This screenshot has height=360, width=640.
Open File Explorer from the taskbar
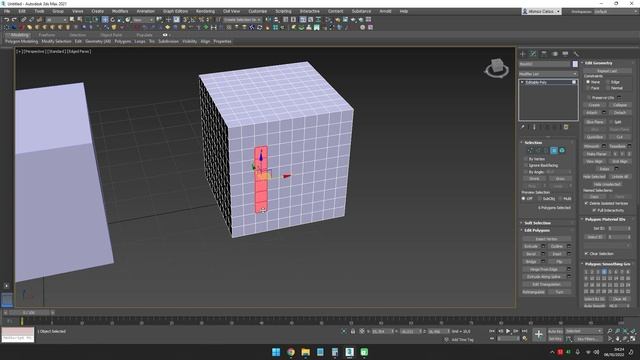pos(306,352)
